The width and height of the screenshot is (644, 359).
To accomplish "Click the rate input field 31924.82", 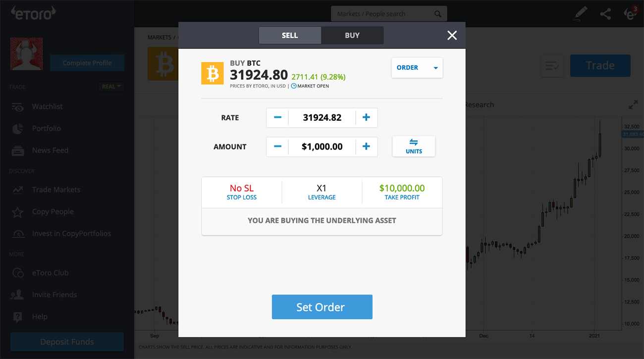I will click(x=322, y=118).
